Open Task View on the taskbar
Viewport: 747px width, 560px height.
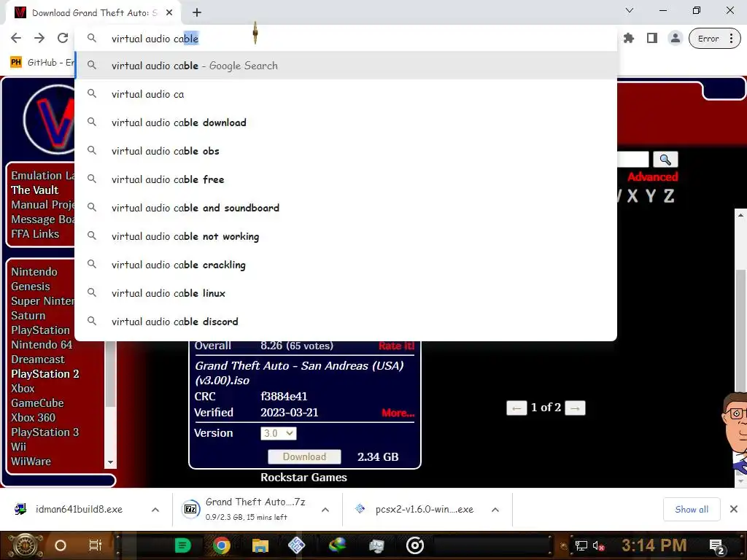96,545
